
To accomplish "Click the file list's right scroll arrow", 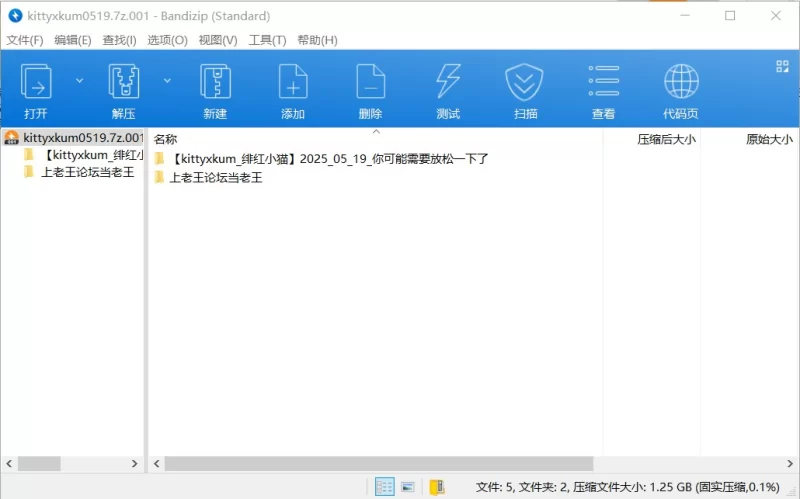I will click(790, 463).
